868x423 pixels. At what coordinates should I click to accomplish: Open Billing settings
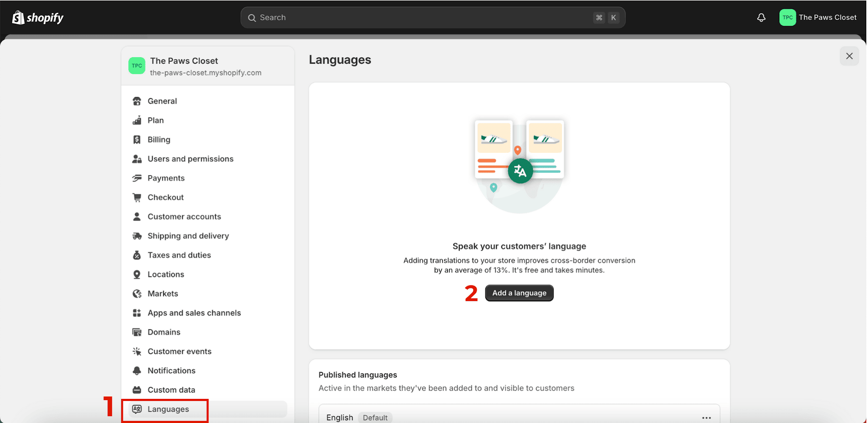click(x=208, y=140)
